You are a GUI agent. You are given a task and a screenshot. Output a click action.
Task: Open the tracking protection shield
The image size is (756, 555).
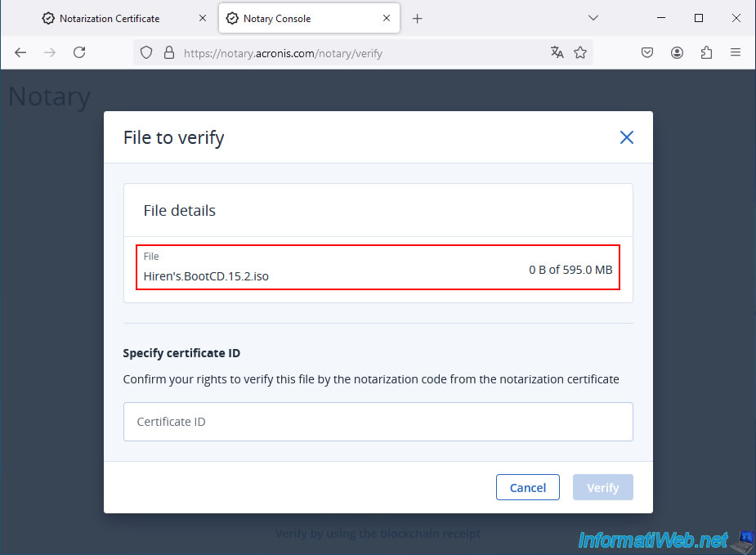tap(146, 52)
